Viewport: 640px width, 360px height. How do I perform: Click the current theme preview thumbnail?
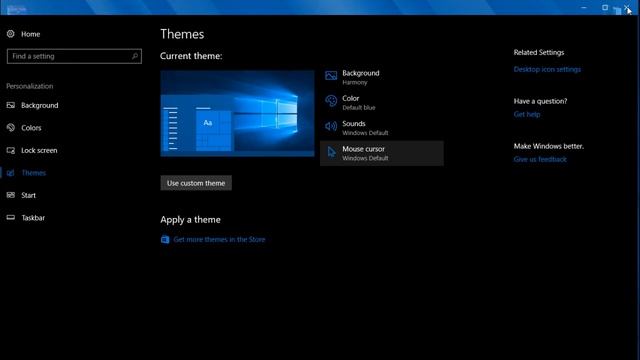point(237,113)
